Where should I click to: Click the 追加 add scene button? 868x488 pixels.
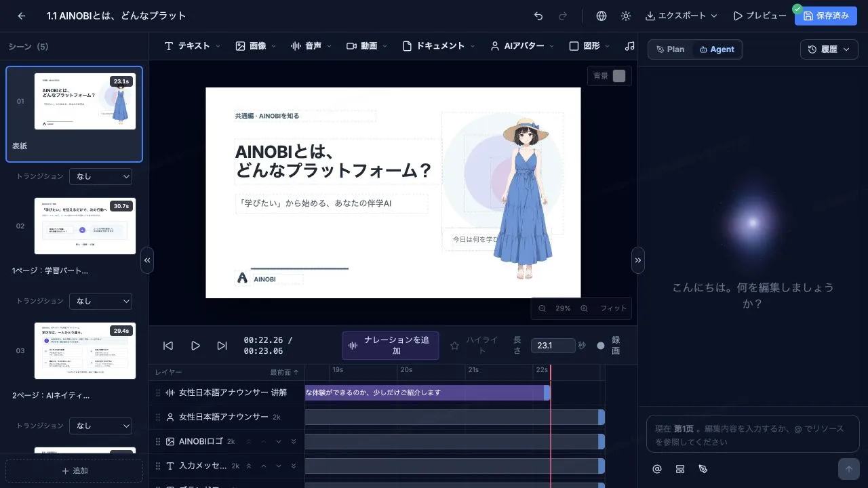pyautogui.click(x=74, y=470)
